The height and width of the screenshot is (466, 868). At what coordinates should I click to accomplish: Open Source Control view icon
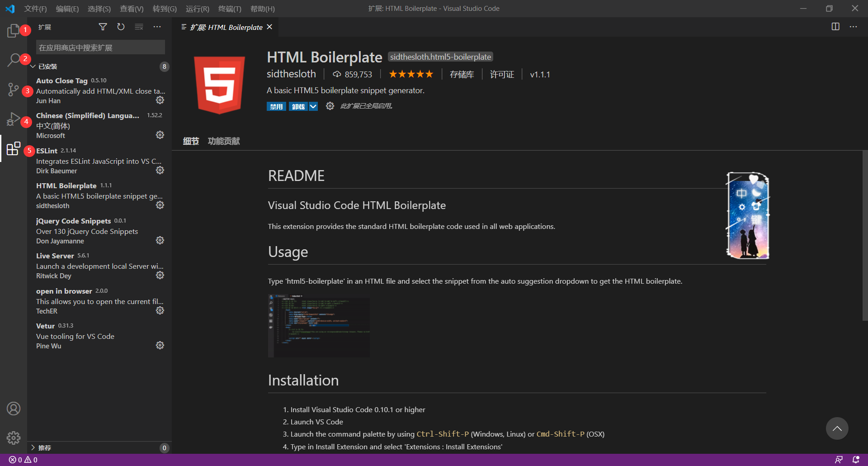(x=14, y=90)
